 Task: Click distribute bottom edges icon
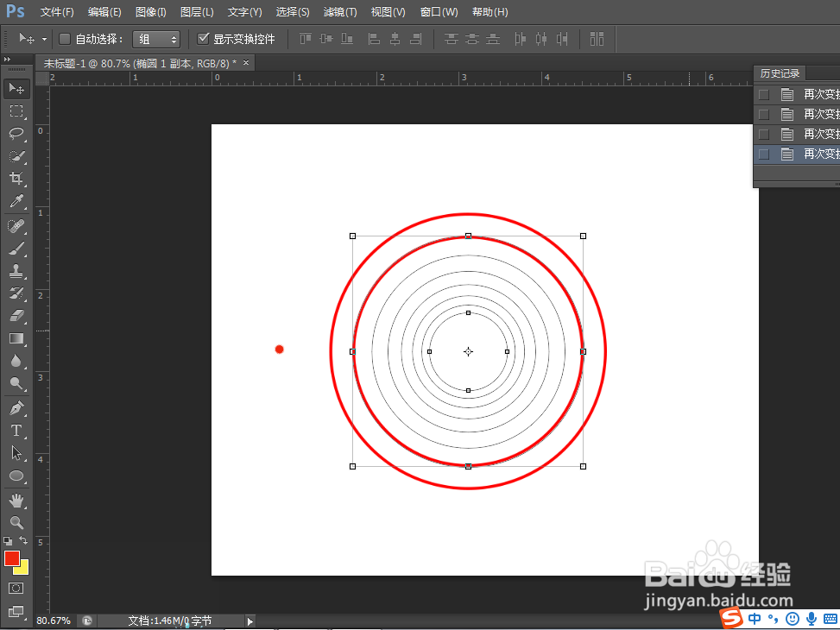coord(493,39)
